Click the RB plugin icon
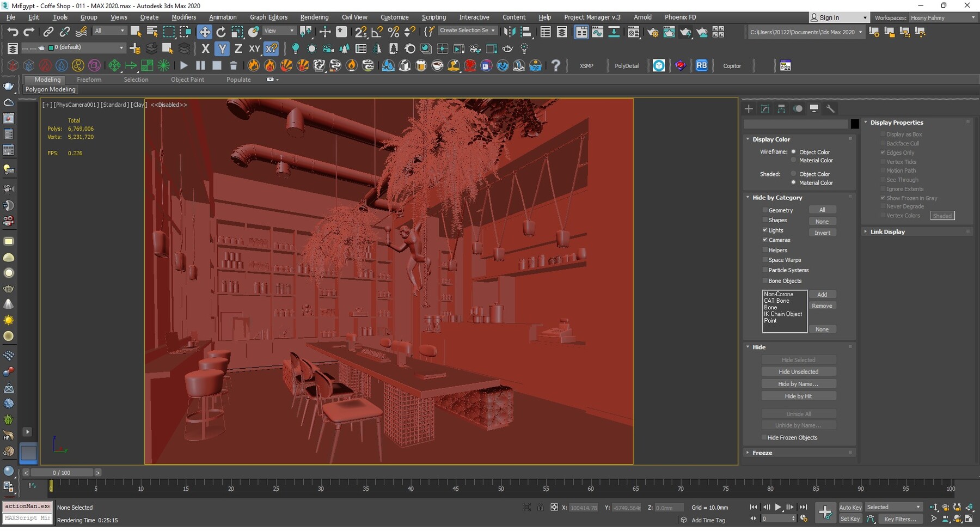Image resolution: width=980 pixels, height=531 pixels. tap(701, 66)
